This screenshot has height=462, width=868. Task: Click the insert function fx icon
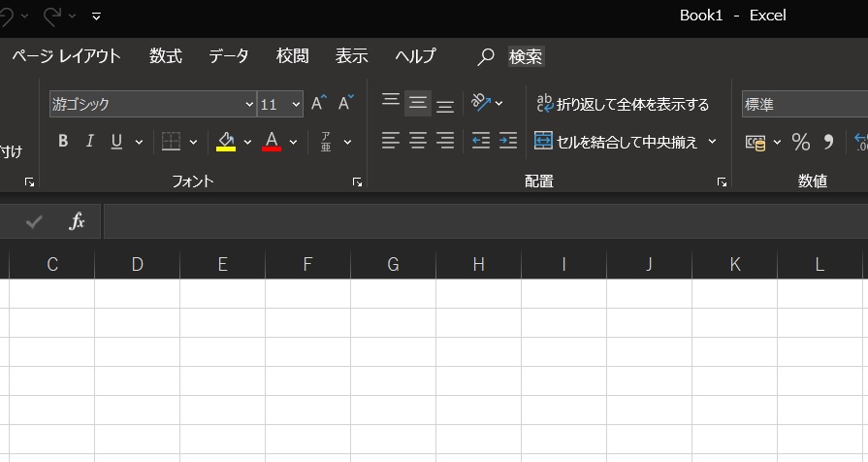click(77, 221)
